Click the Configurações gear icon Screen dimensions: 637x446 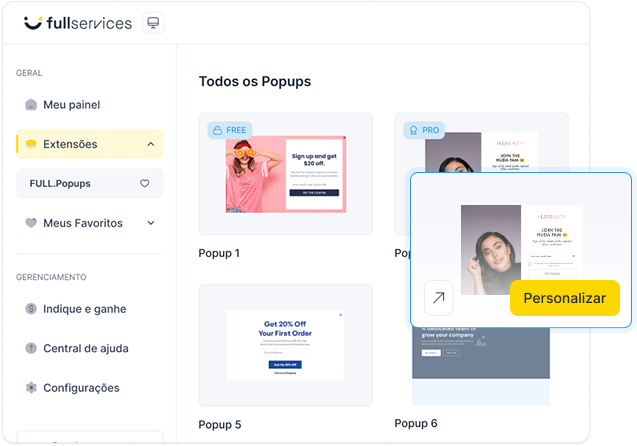point(31,388)
